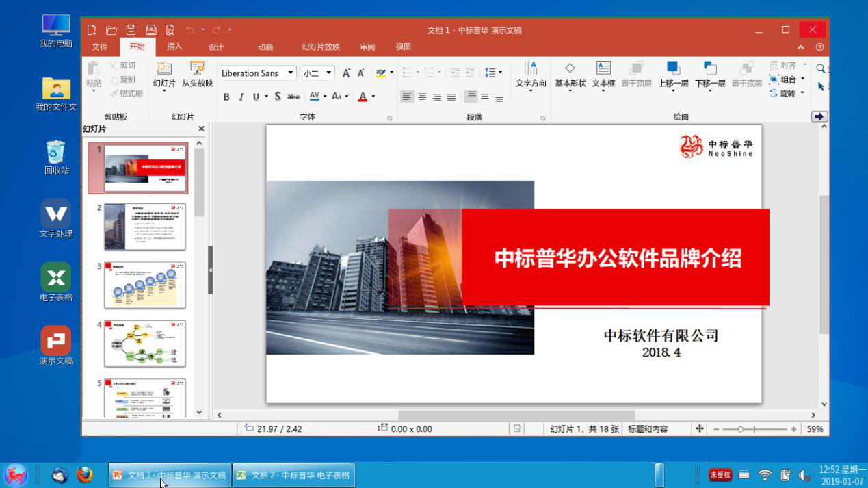Click the zoom slider handle in status bar
Image resolution: width=868 pixels, height=488 pixels.
[x=740, y=429]
